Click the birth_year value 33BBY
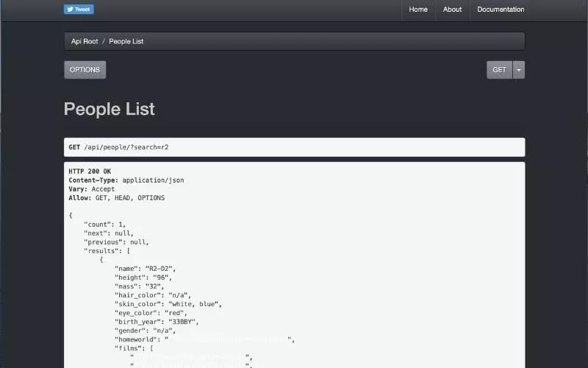 pos(182,322)
